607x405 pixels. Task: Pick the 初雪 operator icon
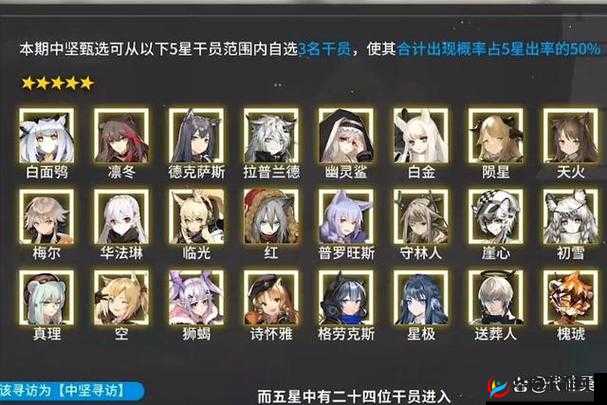[570, 216]
